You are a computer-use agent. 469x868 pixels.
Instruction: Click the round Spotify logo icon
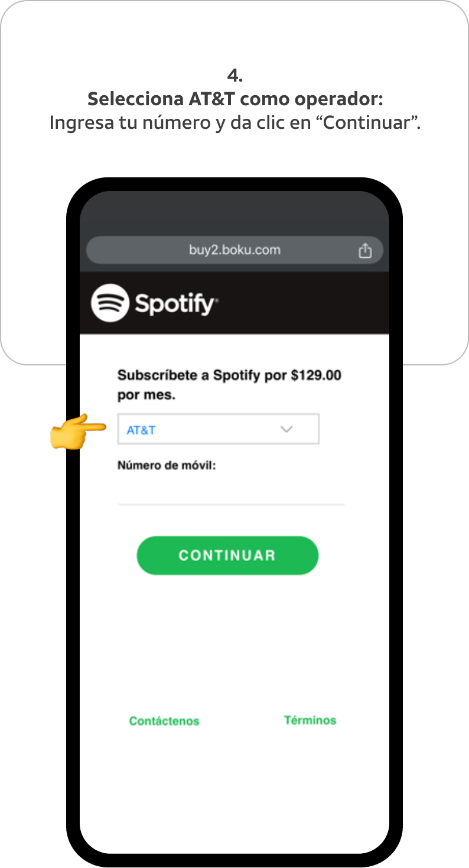[x=110, y=303]
